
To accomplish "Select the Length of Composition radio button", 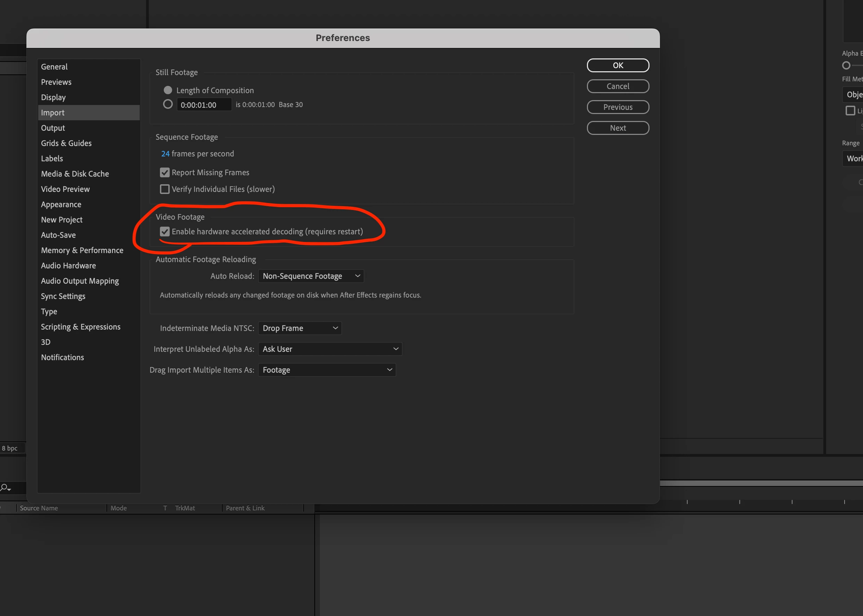I will (x=168, y=90).
